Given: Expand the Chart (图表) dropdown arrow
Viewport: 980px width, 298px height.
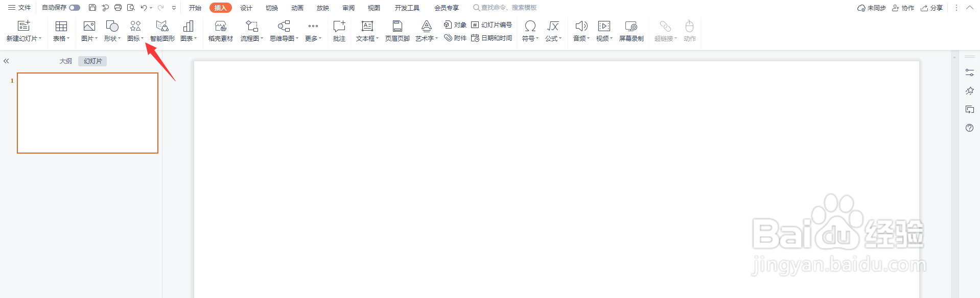Looking at the screenshot, I should (195, 38).
